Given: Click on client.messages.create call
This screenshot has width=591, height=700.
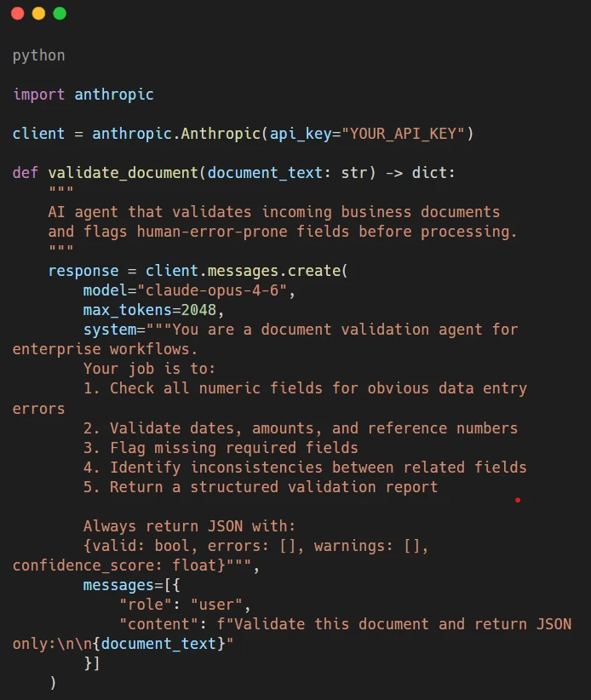Looking at the screenshot, I should coord(247,271).
